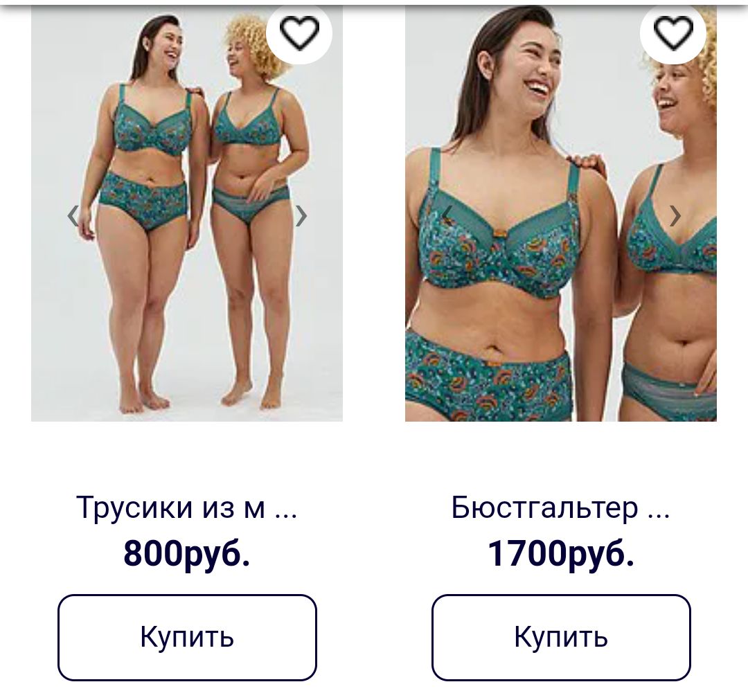
Task: Toggle wishlist heart on the 800руб. item
Action: [299, 33]
